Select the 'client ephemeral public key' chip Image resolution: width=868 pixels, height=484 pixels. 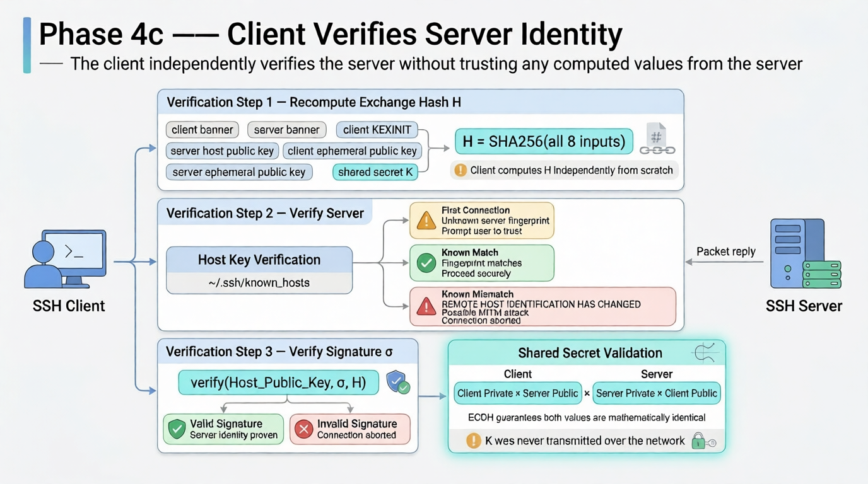(352, 151)
